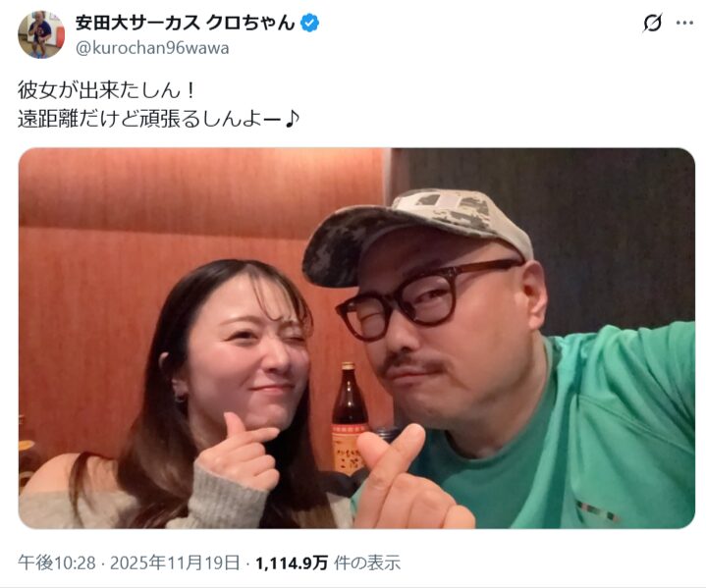
Task: Click the text line 遠距離だけど頑張るしんよー
Action: tap(151, 119)
